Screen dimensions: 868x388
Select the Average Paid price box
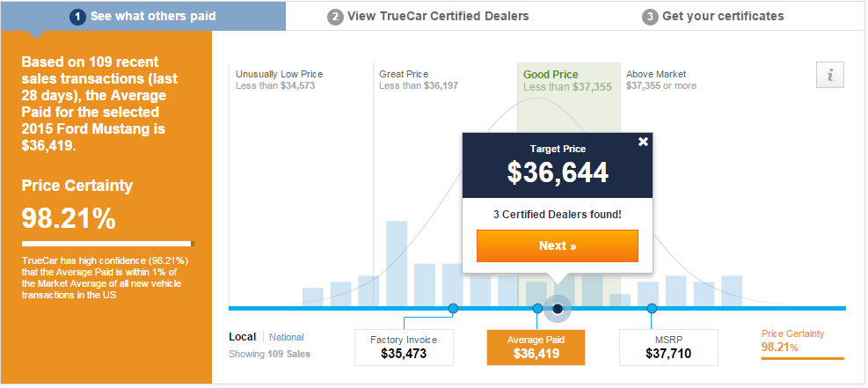tap(536, 348)
